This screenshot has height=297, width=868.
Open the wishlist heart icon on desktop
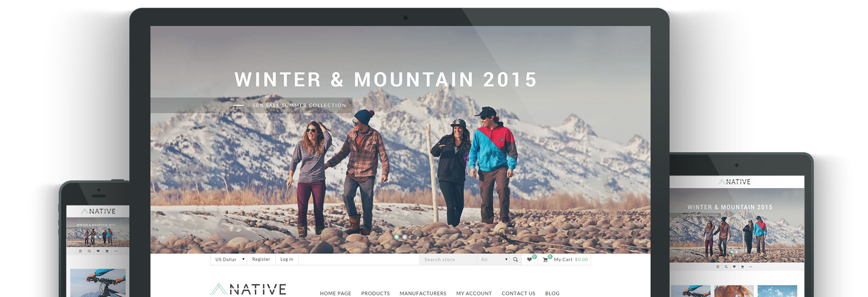(529, 260)
